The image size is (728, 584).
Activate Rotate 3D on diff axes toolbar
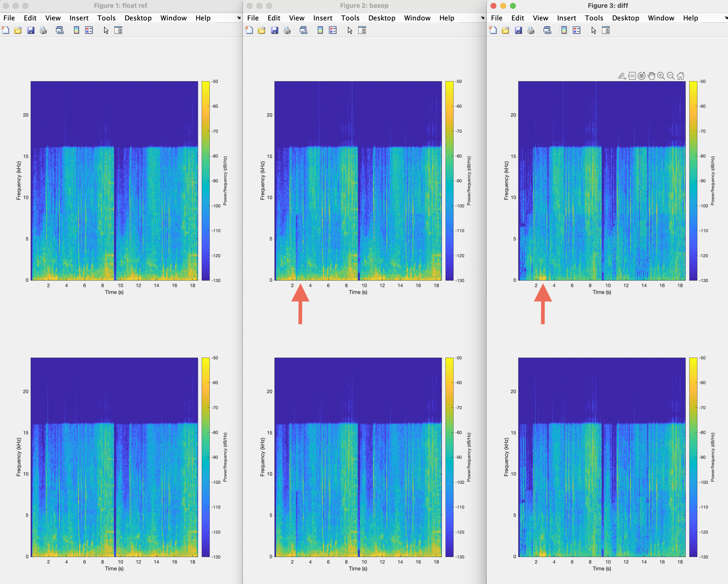coord(642,76)
